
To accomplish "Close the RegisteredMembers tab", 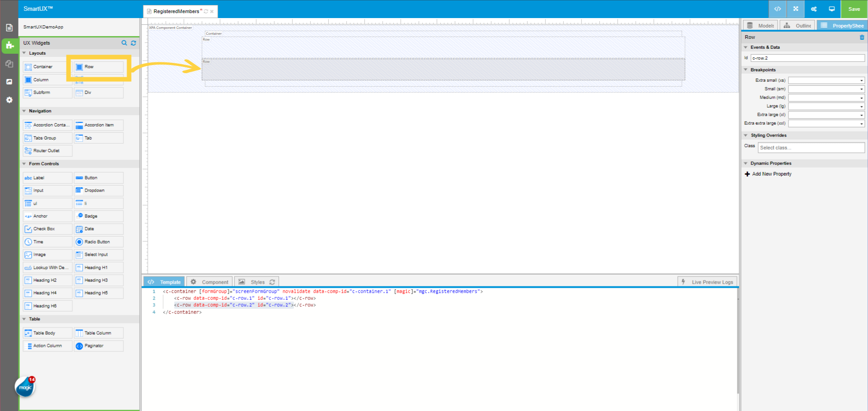I will (x=212, y=12).
